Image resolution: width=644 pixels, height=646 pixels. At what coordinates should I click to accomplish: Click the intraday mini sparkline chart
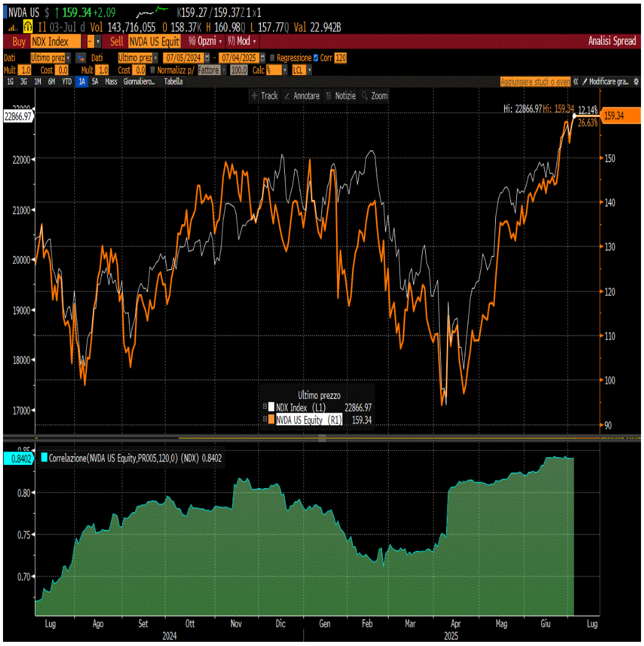pos(152,12)
